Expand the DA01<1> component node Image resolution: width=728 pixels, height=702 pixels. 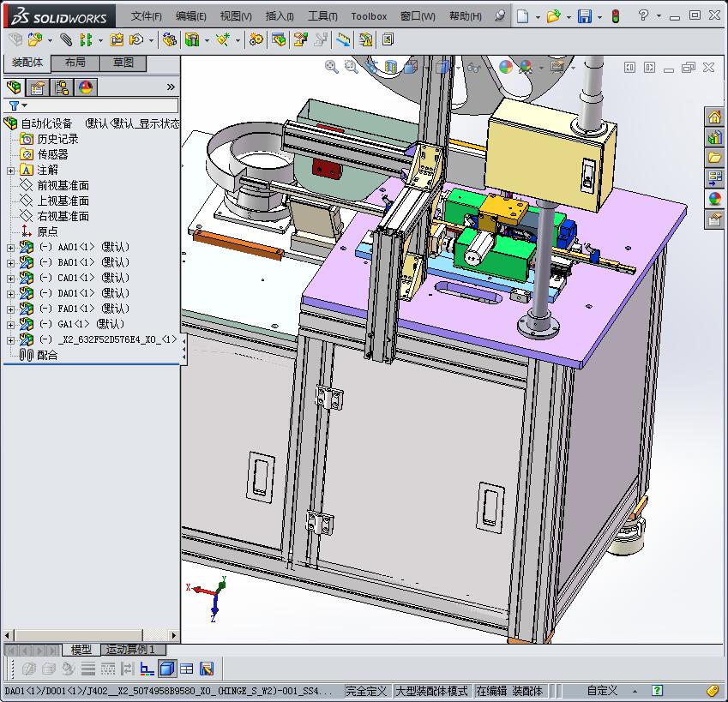[x=10, y=294]
